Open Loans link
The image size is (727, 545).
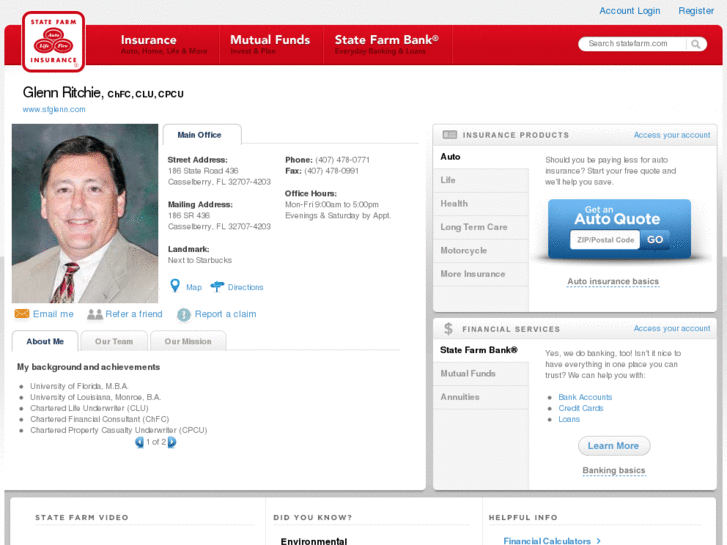tap(569, 419)
